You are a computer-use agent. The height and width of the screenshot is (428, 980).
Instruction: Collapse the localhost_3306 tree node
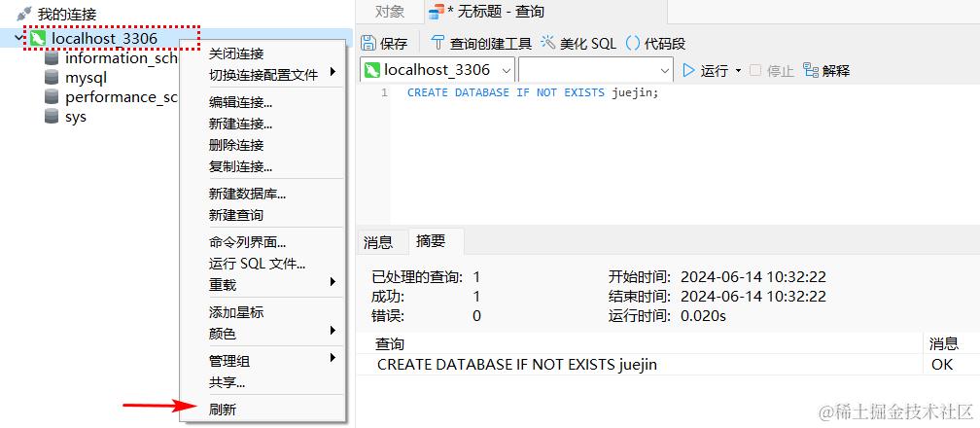(18, 38)
